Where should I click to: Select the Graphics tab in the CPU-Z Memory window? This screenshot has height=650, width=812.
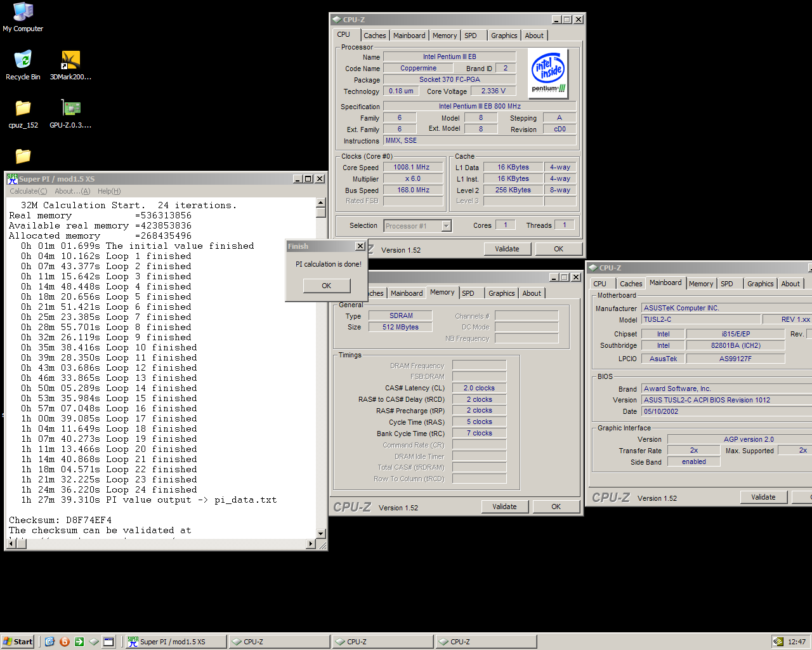pyautogui.click(x=502, y=293)
